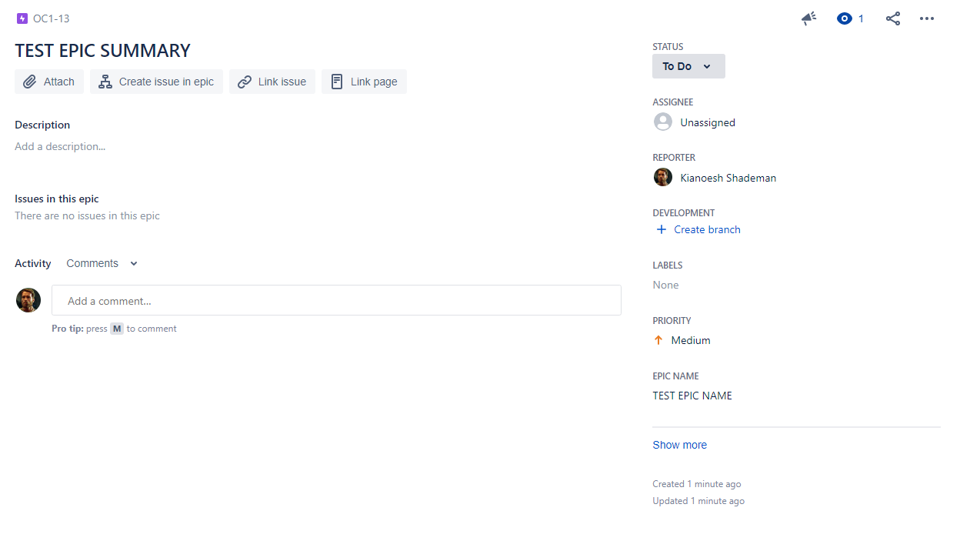Click the Unassigned avatar icon
Image resolution: width=980 pixels, height=541 pixels.
[x=662, y=122]
